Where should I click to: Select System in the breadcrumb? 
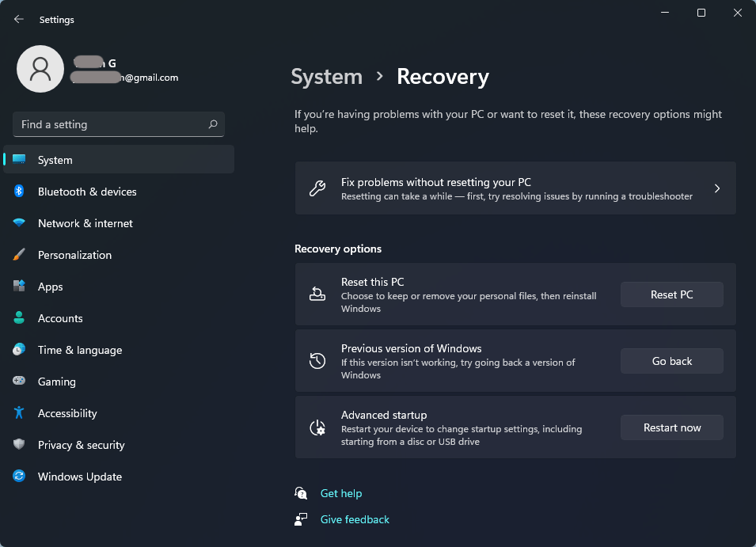tap(326, 76)
